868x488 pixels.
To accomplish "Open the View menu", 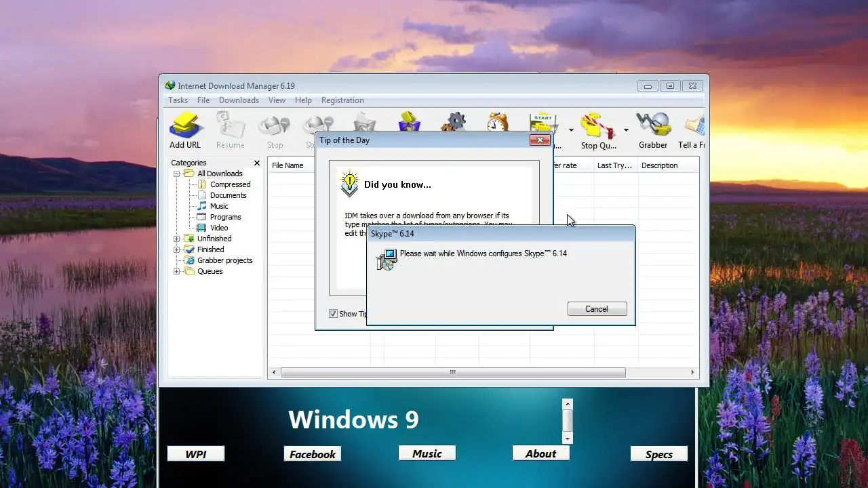I will pyautogui.click(x=277, y=100).
